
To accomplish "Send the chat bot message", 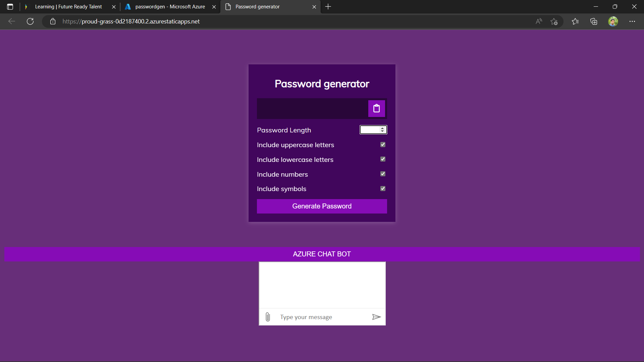I will point(376,317).
